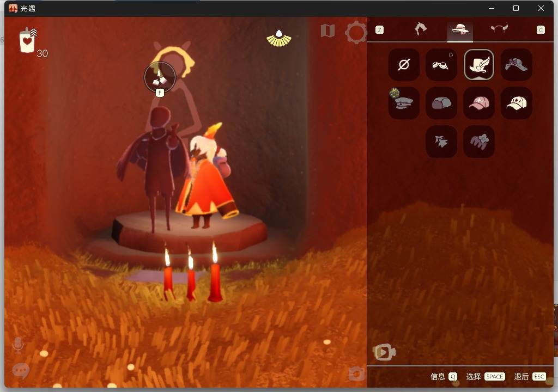Maximize the 光遇 game window

point(516,8)
